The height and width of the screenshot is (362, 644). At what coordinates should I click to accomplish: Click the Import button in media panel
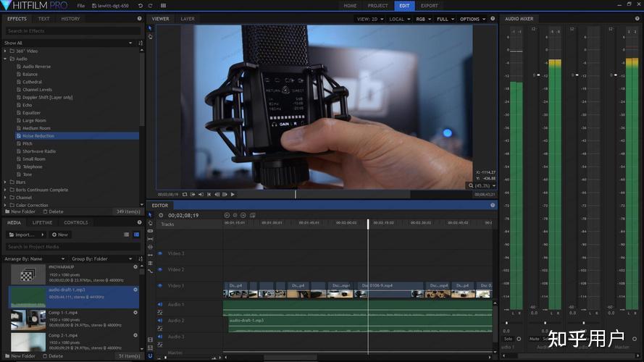pos(25,235)
